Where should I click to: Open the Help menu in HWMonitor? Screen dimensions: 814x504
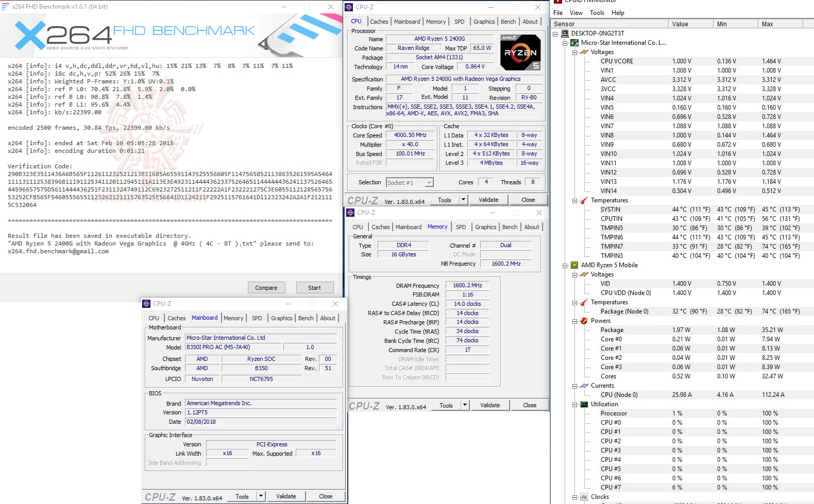[618, 13]
